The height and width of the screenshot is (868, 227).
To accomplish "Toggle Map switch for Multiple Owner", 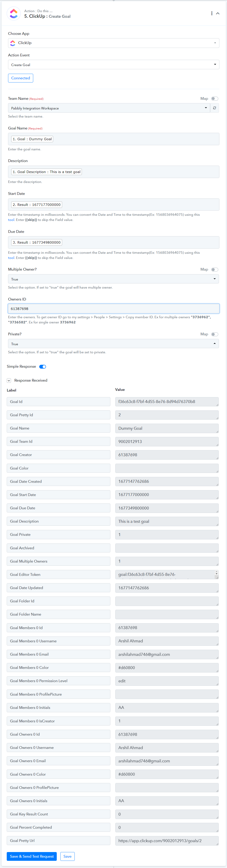I will point(215,269).
